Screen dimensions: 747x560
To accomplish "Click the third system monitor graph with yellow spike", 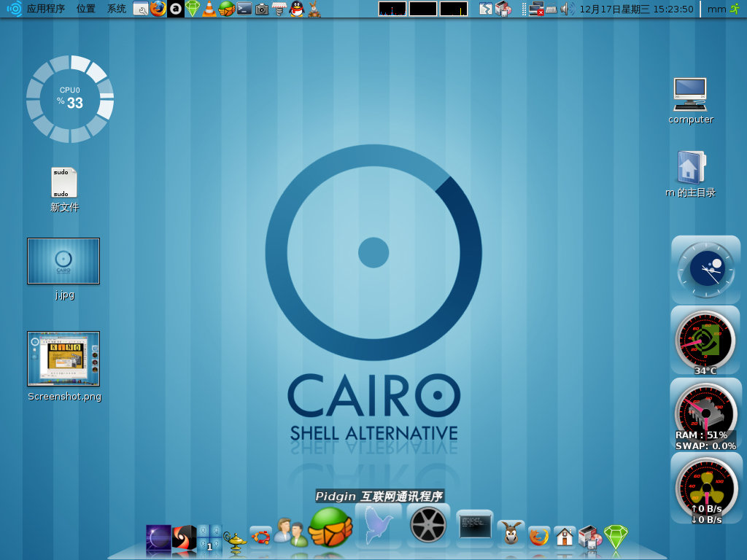I will pos(454,9).
